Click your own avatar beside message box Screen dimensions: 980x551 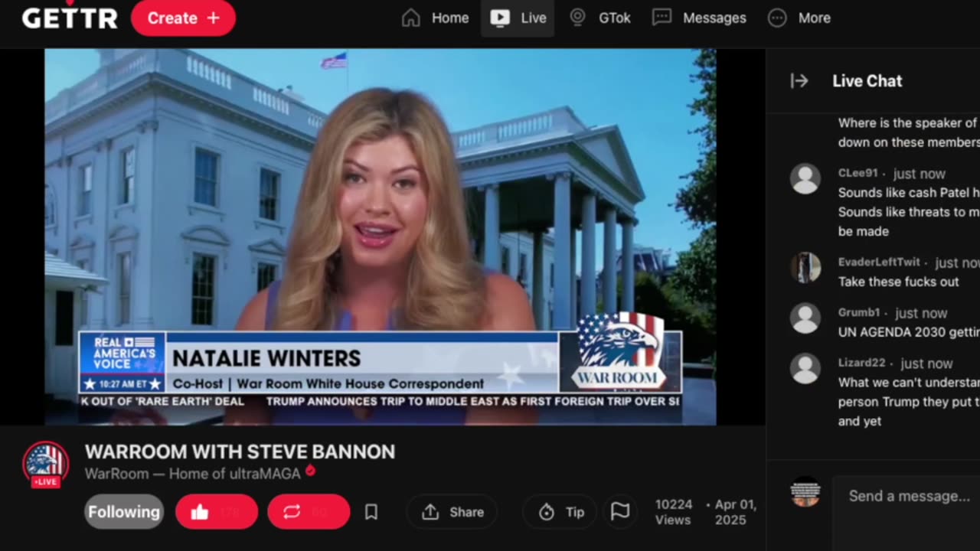pos(805,491)
